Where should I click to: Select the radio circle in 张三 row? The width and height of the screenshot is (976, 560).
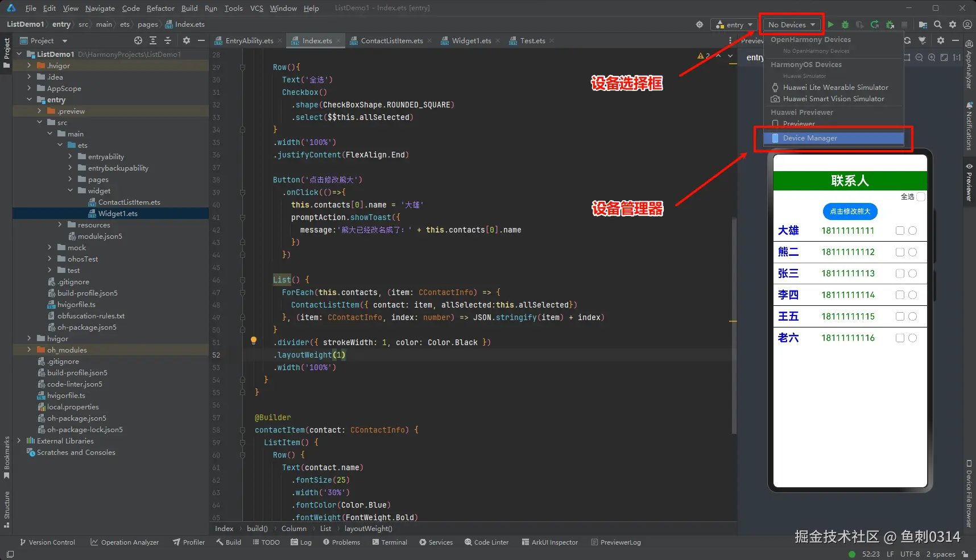912,273
